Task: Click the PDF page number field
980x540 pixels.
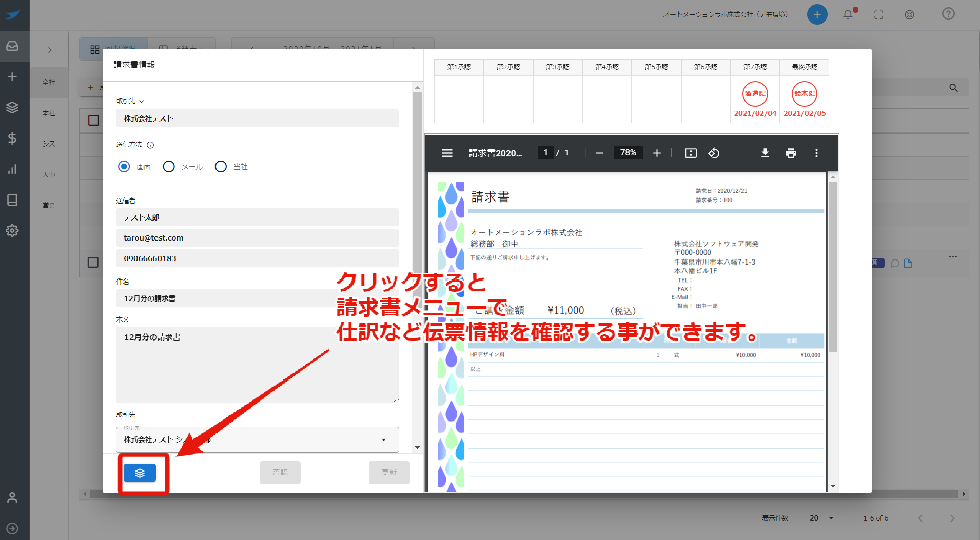Action: (545, 152)
